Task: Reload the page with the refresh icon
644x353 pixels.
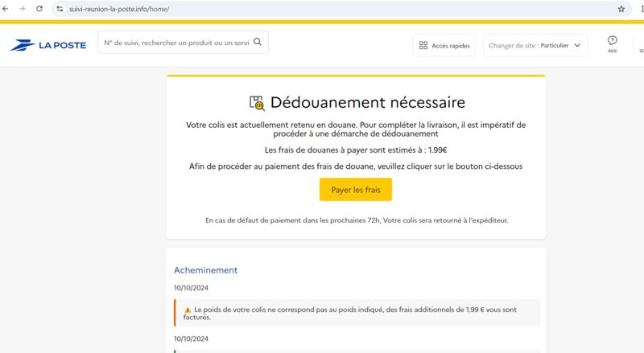Action: (x=39, y=8)
